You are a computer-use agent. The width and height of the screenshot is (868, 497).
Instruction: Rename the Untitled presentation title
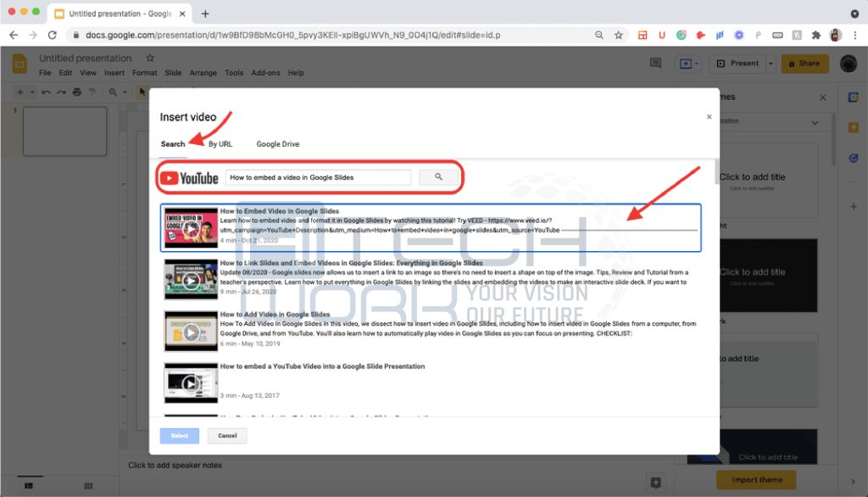tap(86, 59)
